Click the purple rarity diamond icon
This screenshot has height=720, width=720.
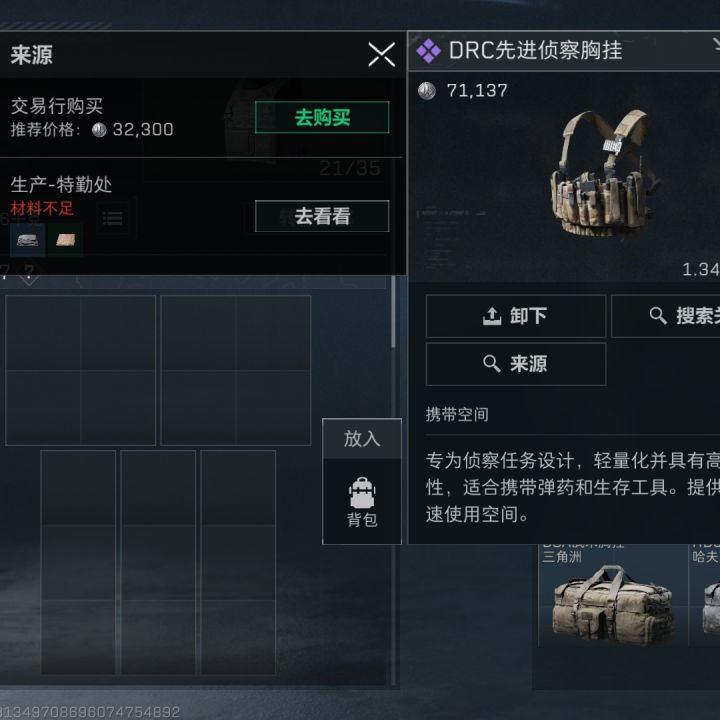click(428, 51)
